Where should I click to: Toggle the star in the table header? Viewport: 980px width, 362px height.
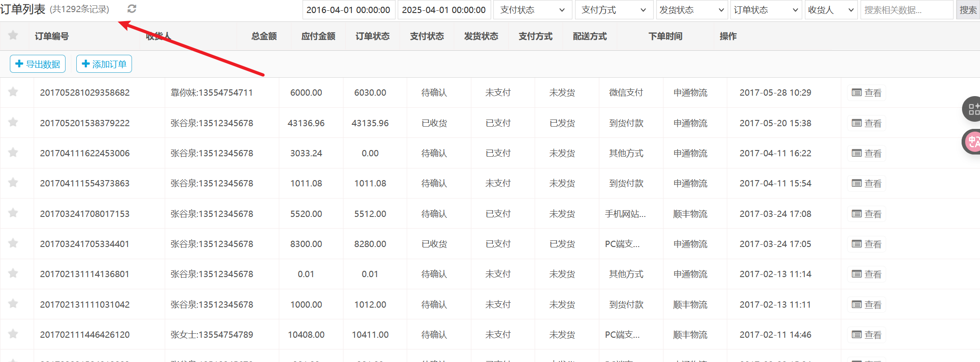point(13,35)
